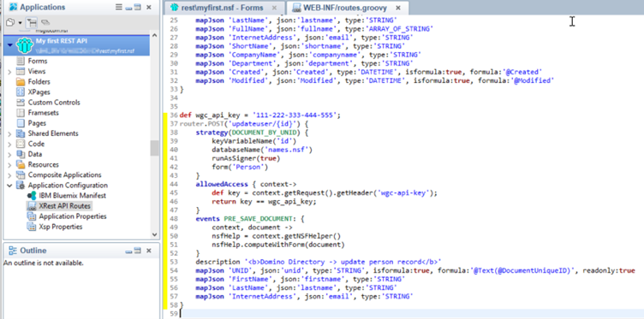Click the Applications panel title icon
644x319 pixels.
pyautogui.click(x=13, y=8)
